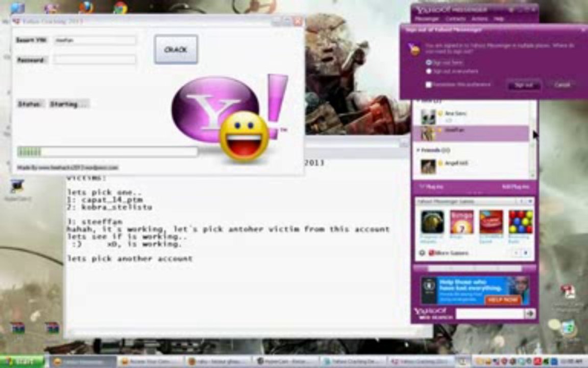
Task: Click the Yahoo logo with smiley image
Action: (x=230, y=118)
